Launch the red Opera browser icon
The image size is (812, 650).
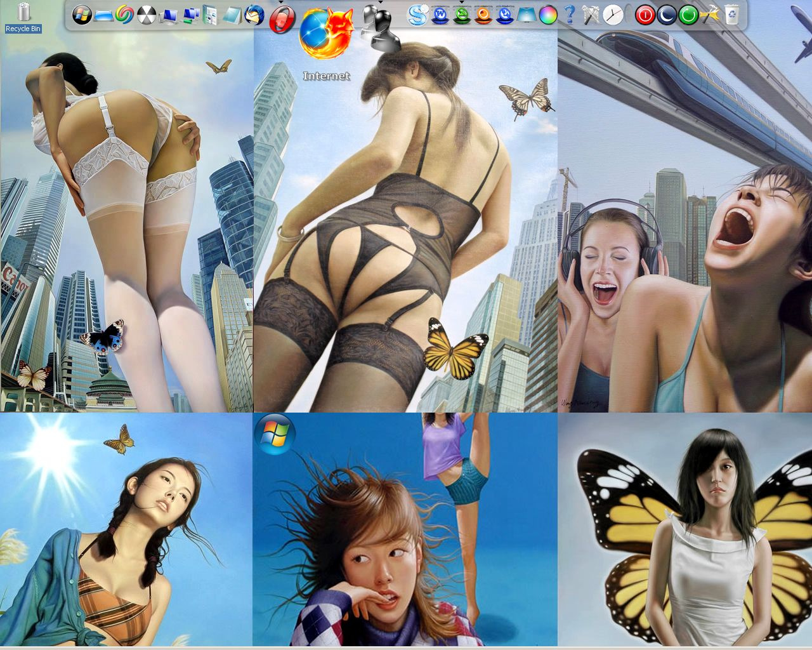[x=282, y=19]
